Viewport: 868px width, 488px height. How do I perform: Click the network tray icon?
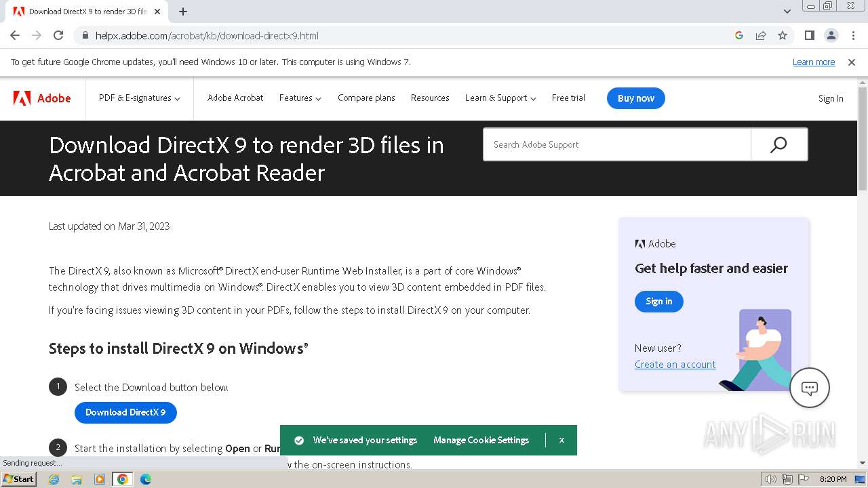(x=787, y=479)
